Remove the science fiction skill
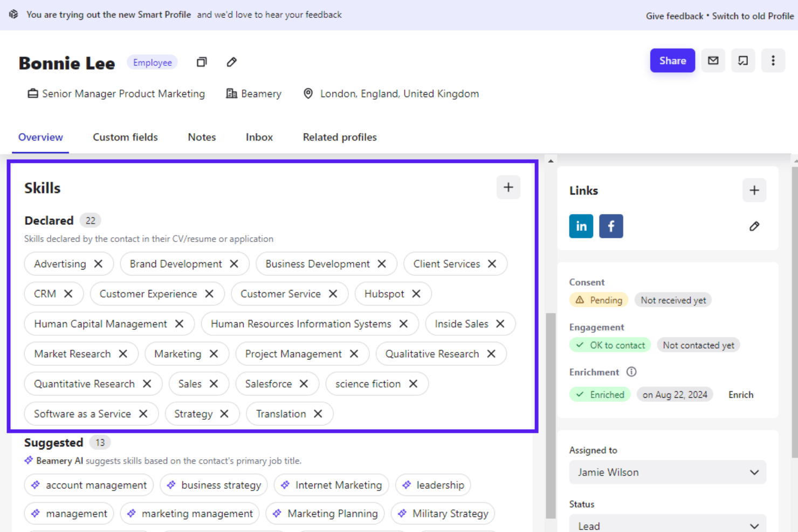This screenshot has width=798, height=532. (413, 383)
